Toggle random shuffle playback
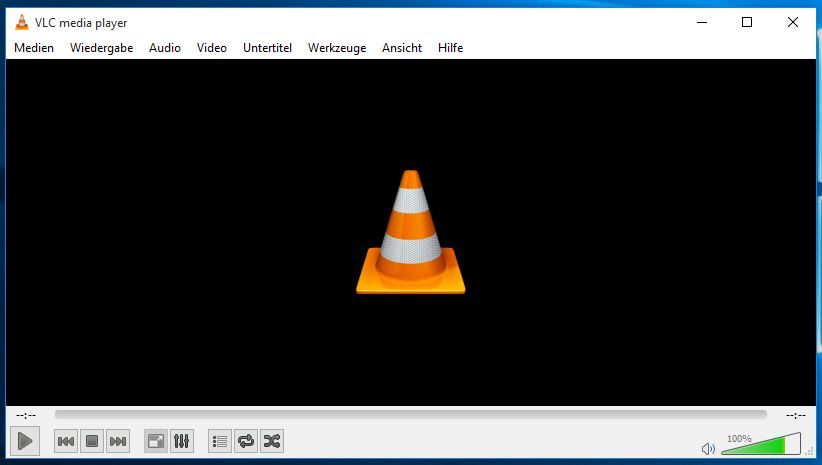This screenshot has height=465, width=822. [272, 441]
